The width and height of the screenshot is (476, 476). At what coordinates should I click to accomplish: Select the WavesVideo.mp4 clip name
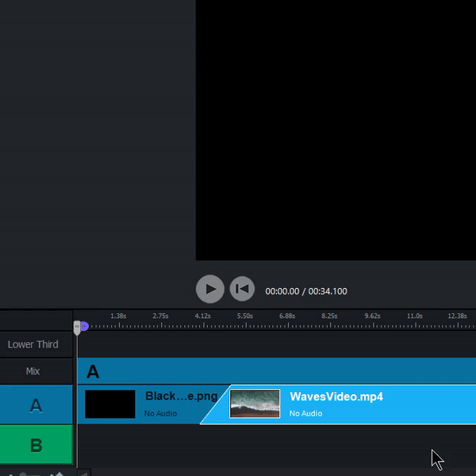click(x=336, y=397)
